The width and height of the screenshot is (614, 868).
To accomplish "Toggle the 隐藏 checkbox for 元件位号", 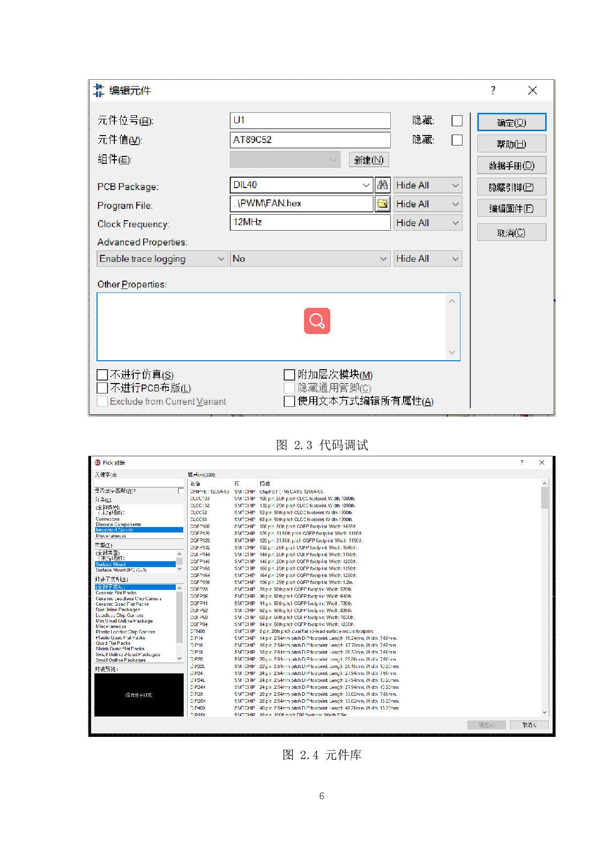I will coord(457,121).
